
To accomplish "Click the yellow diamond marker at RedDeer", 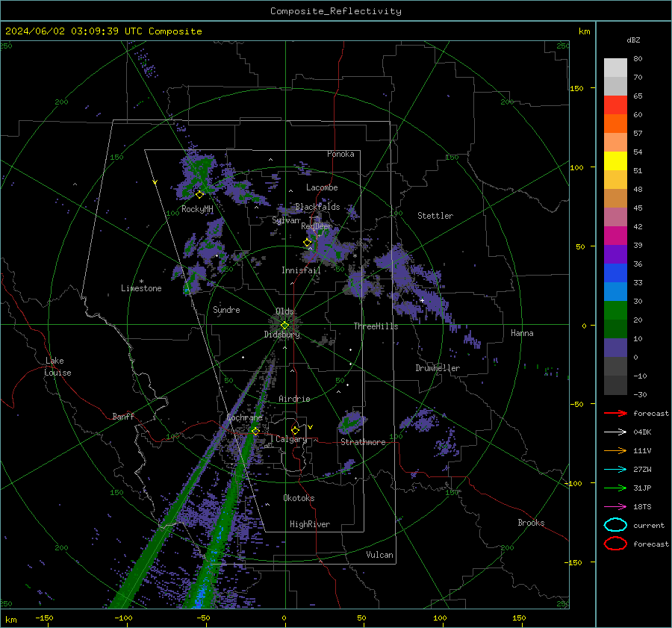I will pyautogui.click(x=308, y=243).
